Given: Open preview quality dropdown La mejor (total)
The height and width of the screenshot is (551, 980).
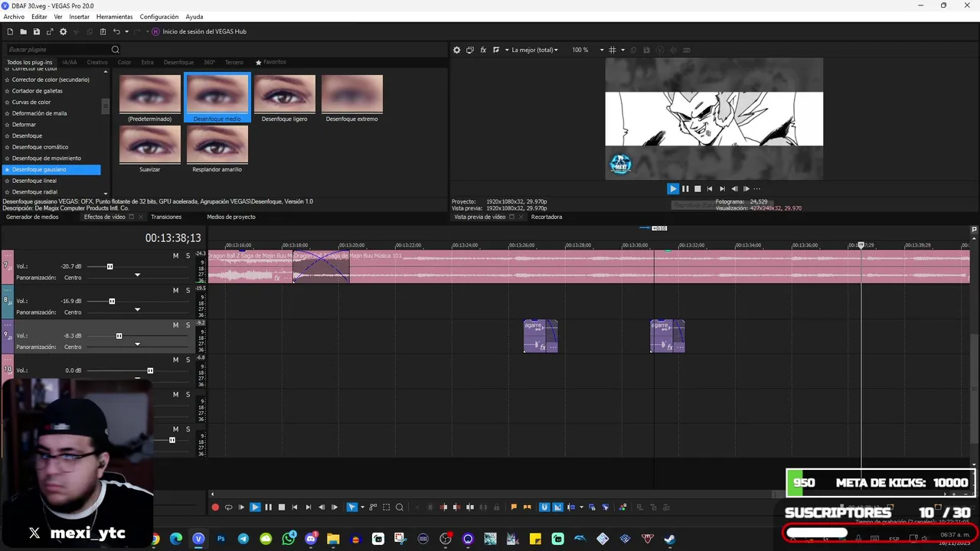Looking at the screenshot, I should 534,50.
